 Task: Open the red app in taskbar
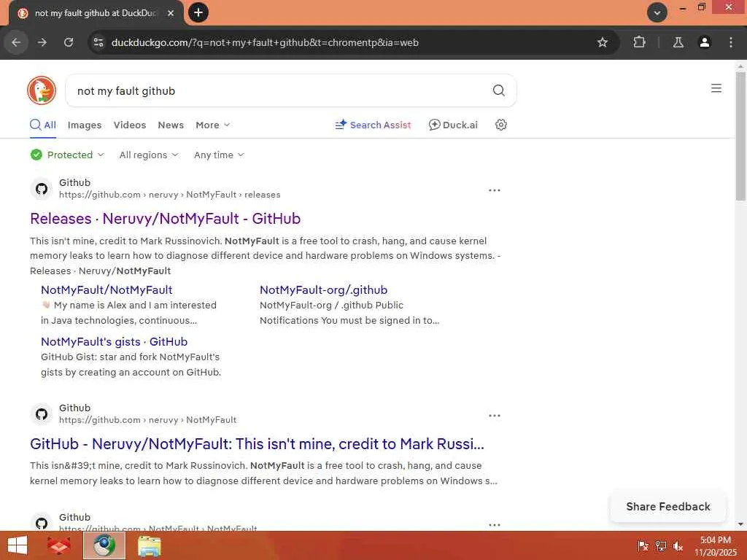pos(58,545)
